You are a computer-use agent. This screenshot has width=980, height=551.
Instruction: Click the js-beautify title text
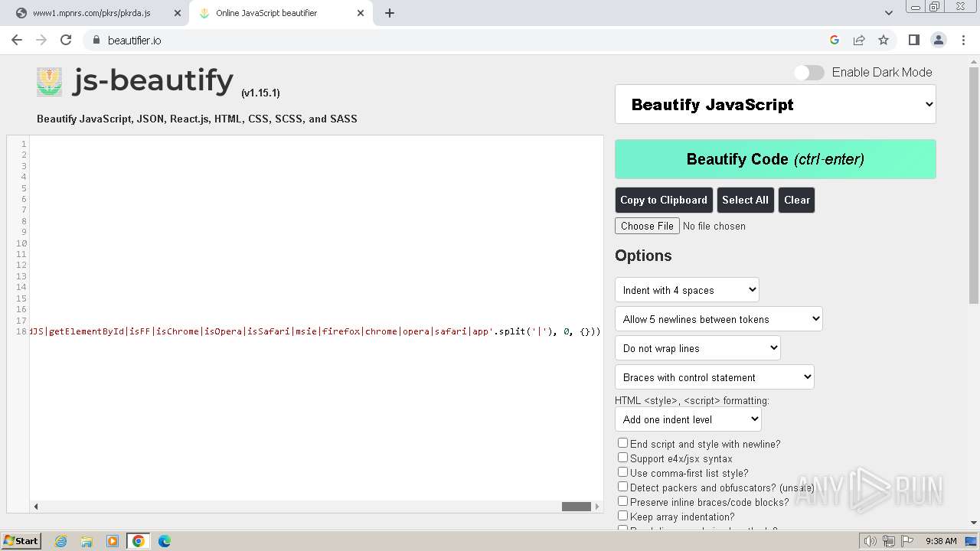(153, 80)
